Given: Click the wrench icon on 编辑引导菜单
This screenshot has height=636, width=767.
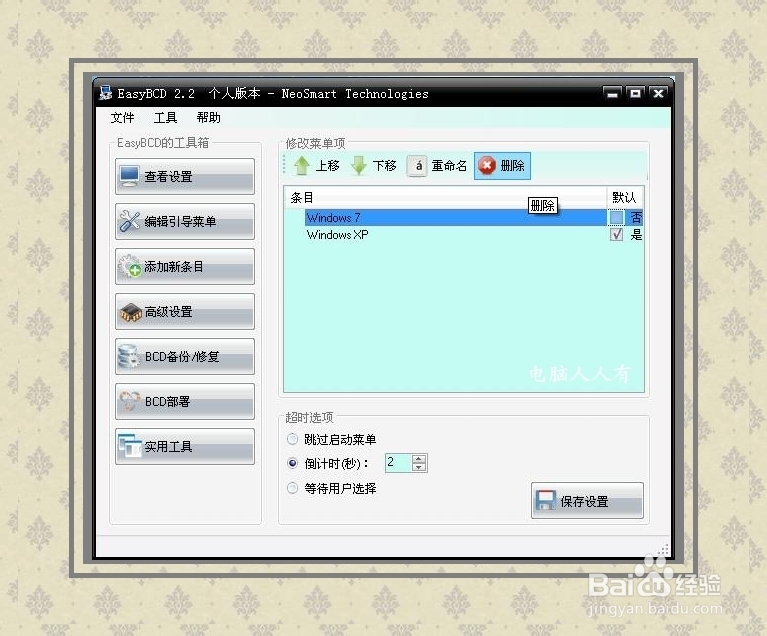Looking at the screenshot, I should [x=130, y=221].
